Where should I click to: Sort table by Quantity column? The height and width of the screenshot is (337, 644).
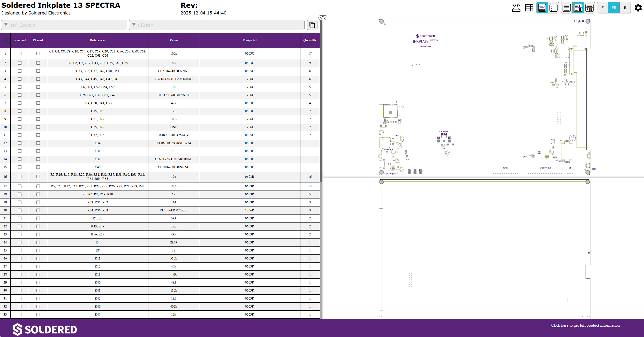[310, 40]
